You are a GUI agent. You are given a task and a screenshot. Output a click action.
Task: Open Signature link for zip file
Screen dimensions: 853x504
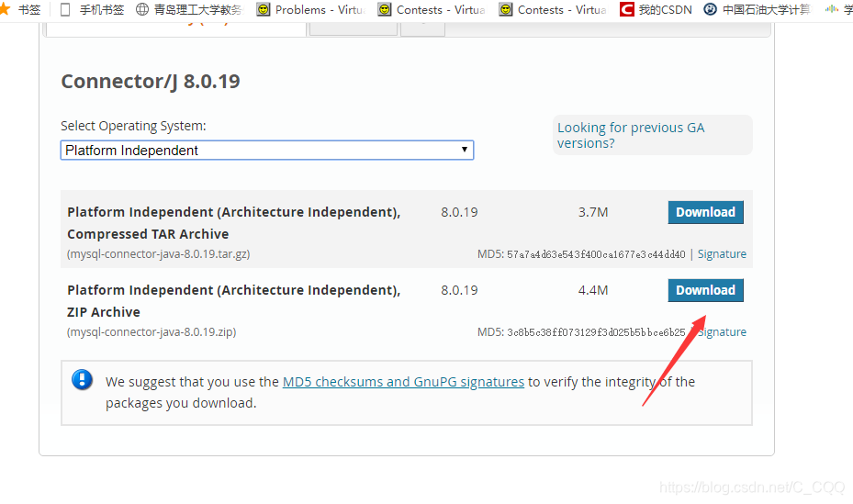(722, 332)
